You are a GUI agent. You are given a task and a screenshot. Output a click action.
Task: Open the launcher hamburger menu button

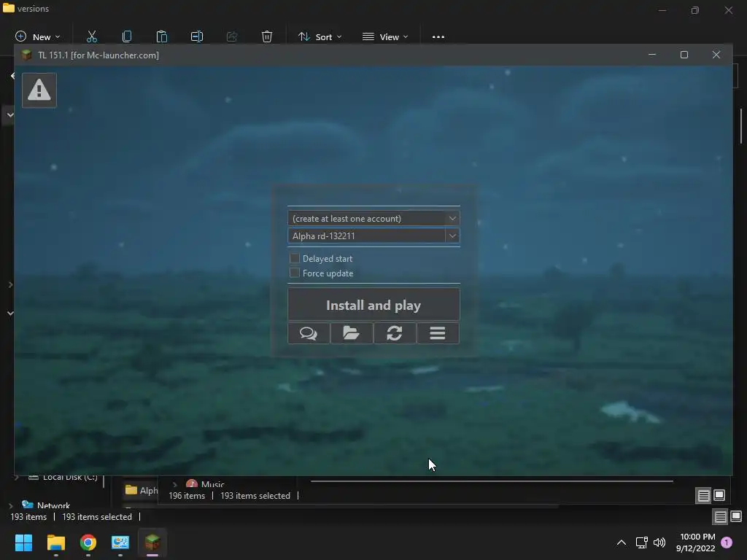click(438, 332)
